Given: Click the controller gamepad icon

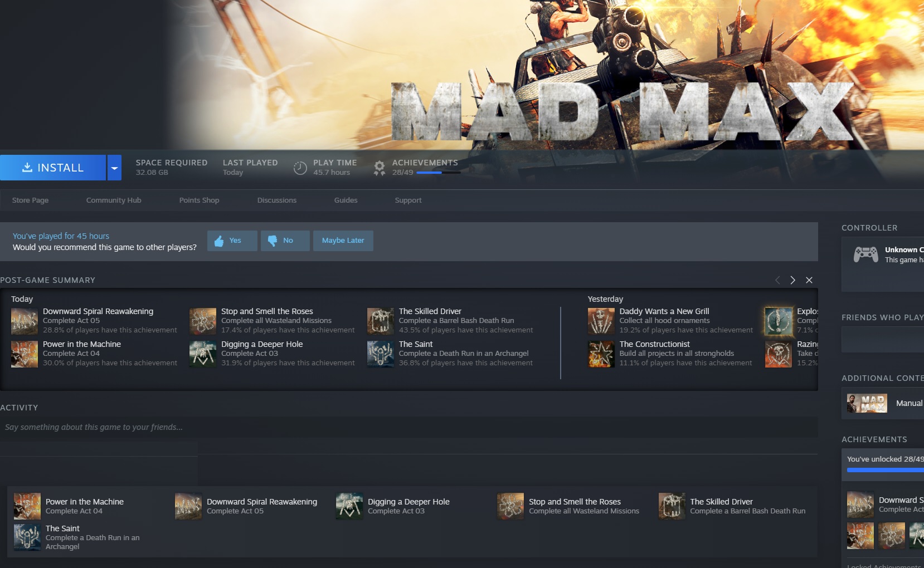Looking at the screenshot, I should (865, 254).
